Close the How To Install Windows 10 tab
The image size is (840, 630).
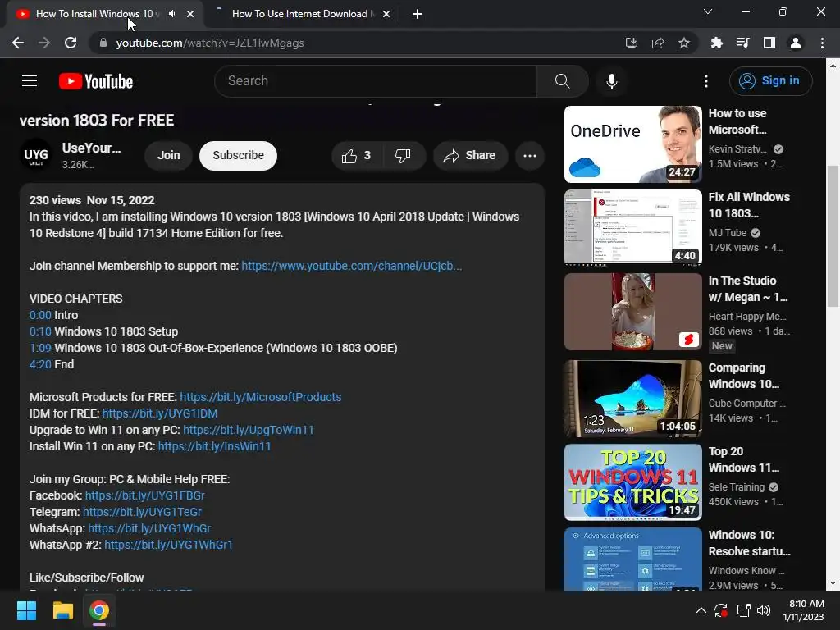(x=190, y=14)
